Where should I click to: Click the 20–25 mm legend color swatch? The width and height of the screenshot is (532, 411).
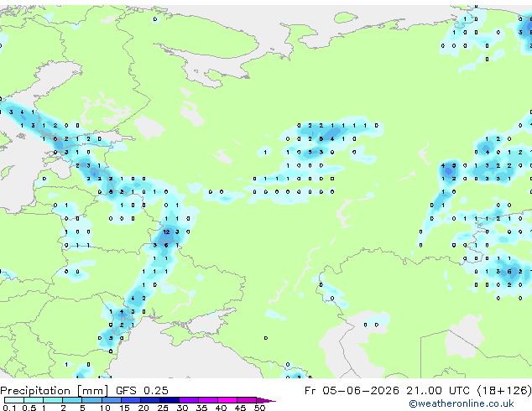[x=150, y=400]
